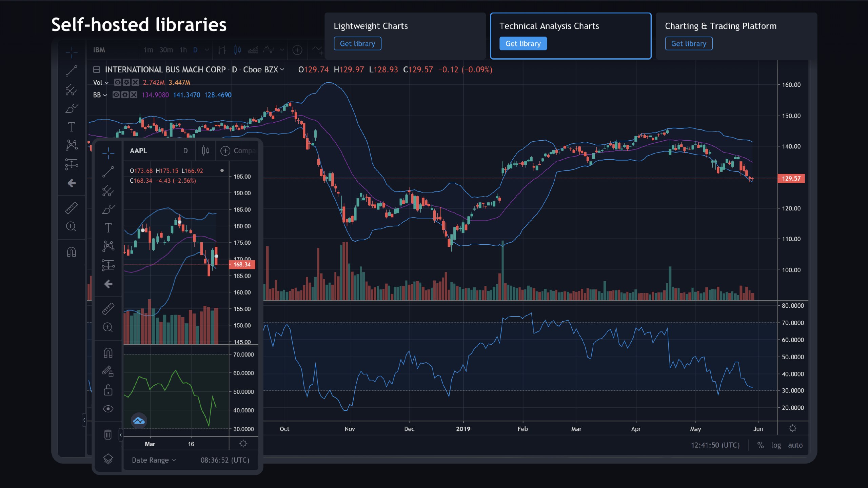The height and width of the screenshot is (488, 868).
Task: Toggle BB indicator visibility eye
Action: click(x=116, y=95)
